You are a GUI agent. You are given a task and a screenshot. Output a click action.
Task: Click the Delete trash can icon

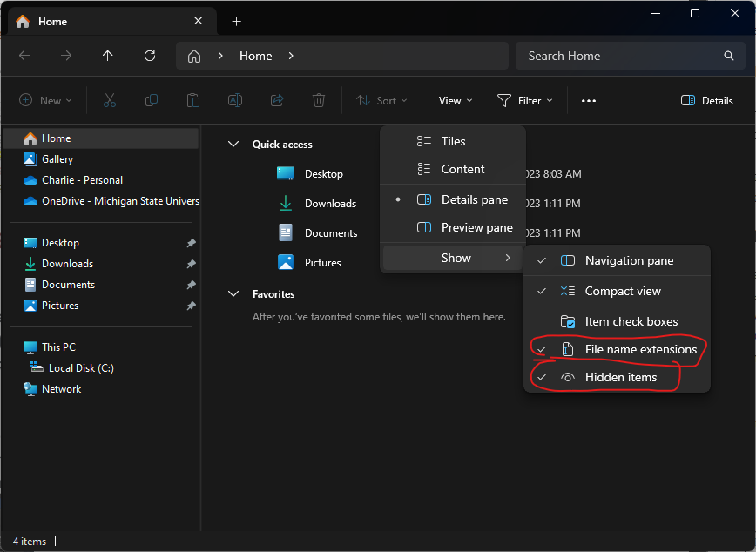319,101
